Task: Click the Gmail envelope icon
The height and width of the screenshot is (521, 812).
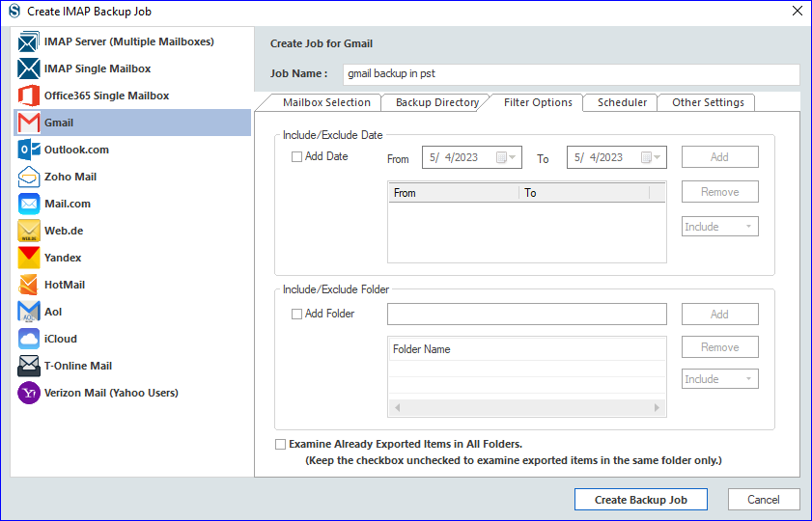Action: click(28, 123)
